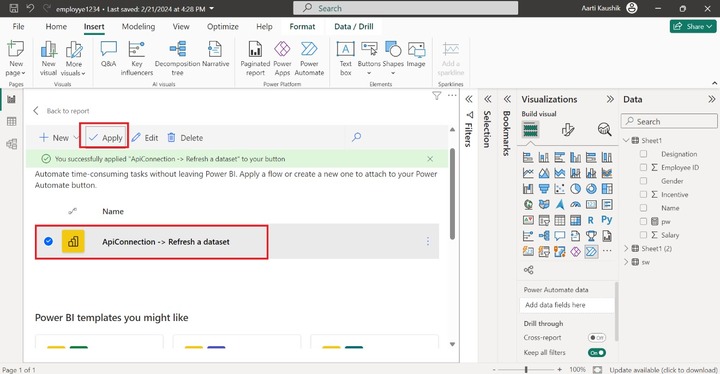The height and width of the screenshot is (374, 720).
Task: Switch to the Data / Drill tab
Action: point(354,27)
